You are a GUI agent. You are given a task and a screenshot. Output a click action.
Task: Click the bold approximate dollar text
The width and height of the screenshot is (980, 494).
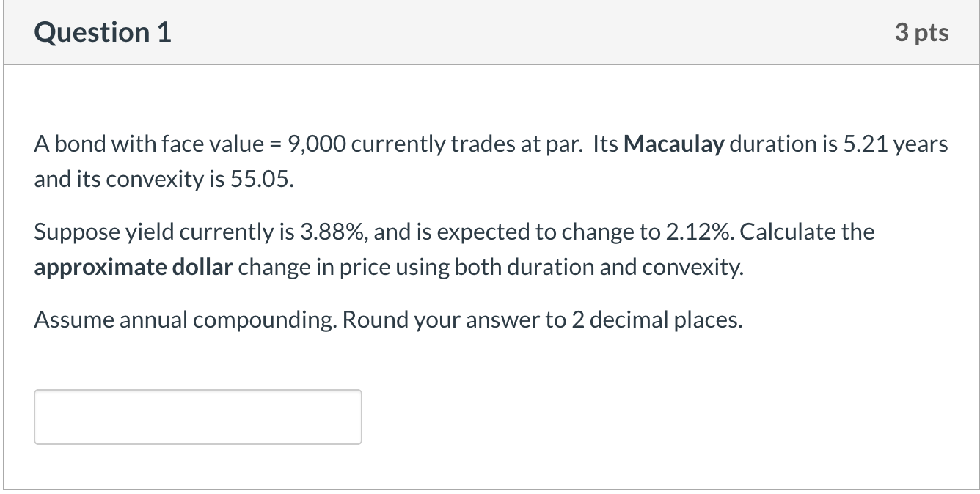(132, 266)
